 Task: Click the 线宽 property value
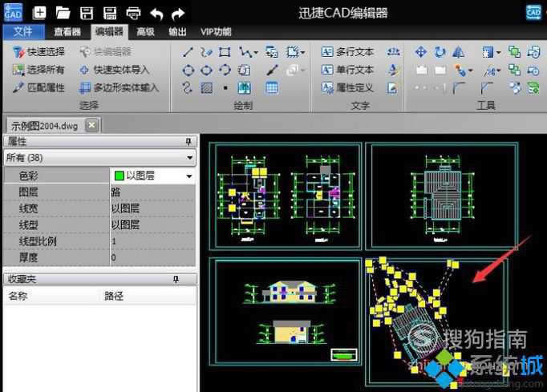coord(153,208)
